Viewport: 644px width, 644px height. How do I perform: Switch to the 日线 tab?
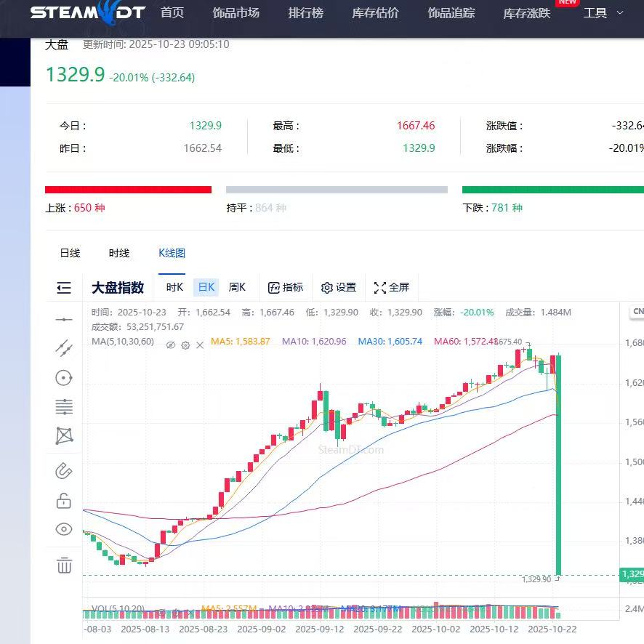[70, 253]
